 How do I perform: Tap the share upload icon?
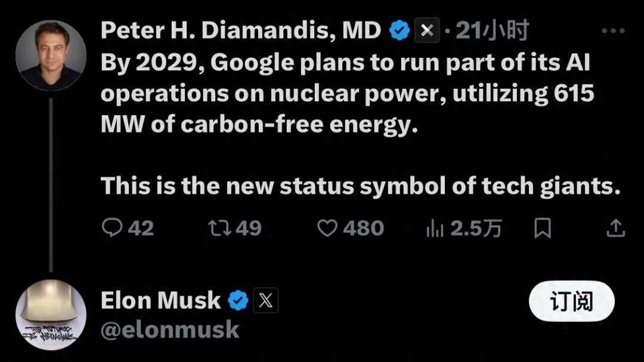tap(615, 228)
